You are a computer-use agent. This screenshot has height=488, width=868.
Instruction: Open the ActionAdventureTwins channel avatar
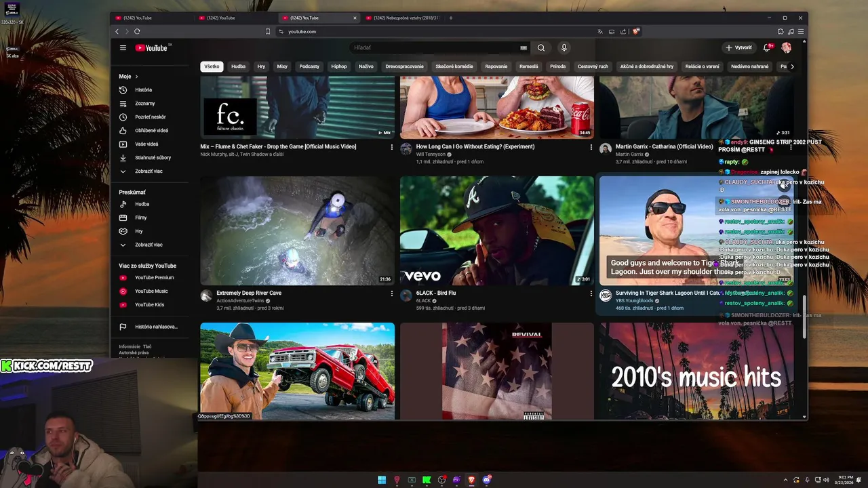(x=207, y=296)
